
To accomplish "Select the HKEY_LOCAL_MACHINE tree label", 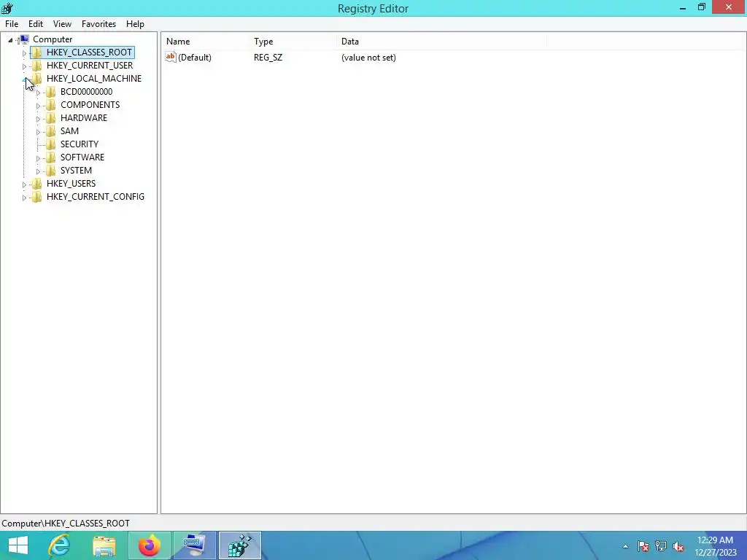I will tap(94, 79).
